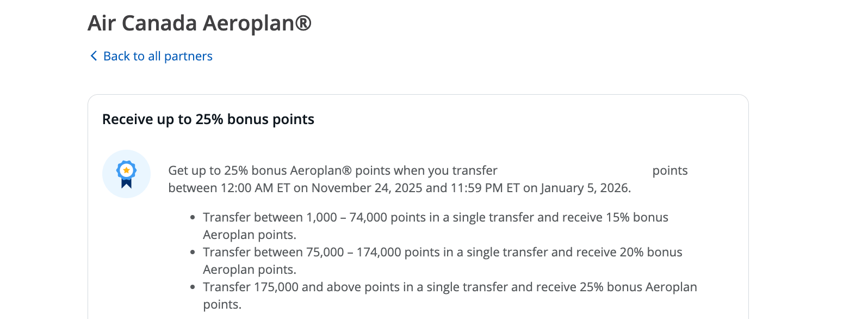Click the bullet next to the 25% bonus tier
The height and width of the screenshot is (319, 868).
point(193,287)
